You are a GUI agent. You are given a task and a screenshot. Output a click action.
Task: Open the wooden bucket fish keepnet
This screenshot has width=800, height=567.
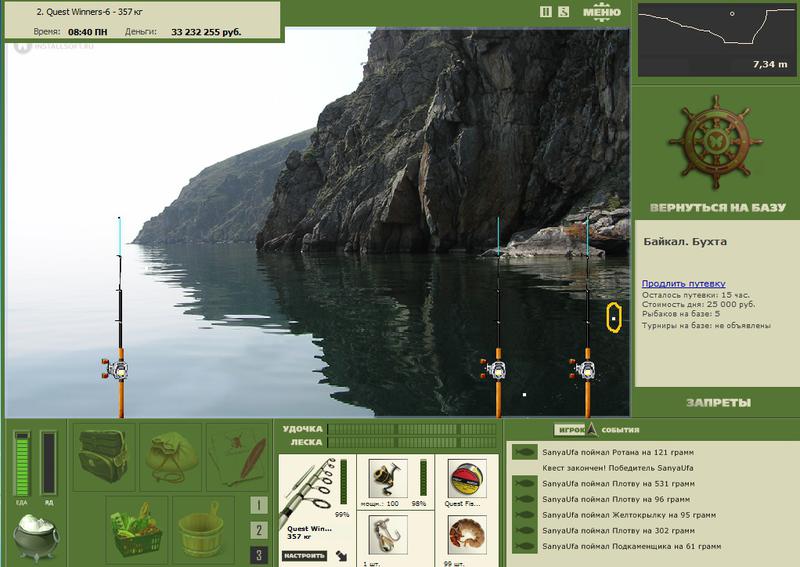tap(203, 529)
